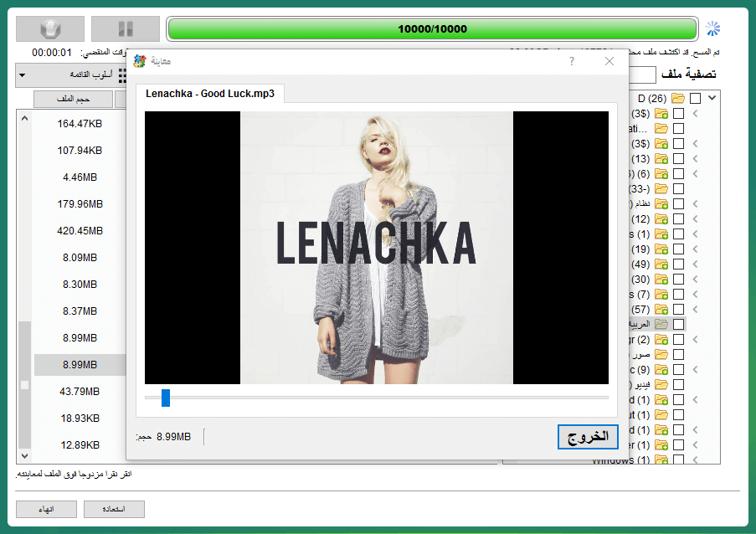Click the انهاء finish button
This screenshot has height=534, width=756.
(46, 509)
